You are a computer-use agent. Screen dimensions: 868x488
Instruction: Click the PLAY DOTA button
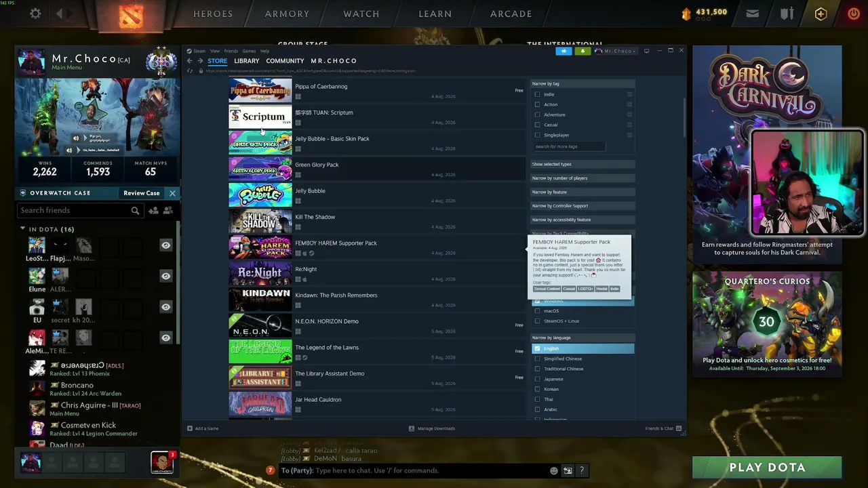tap(767, 468)
